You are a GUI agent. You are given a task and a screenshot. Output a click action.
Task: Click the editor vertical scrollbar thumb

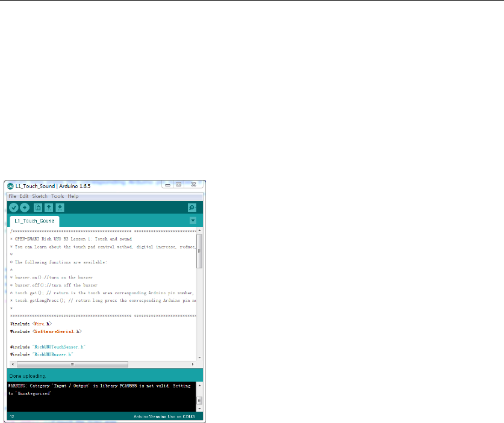click(x=199, y=251)
